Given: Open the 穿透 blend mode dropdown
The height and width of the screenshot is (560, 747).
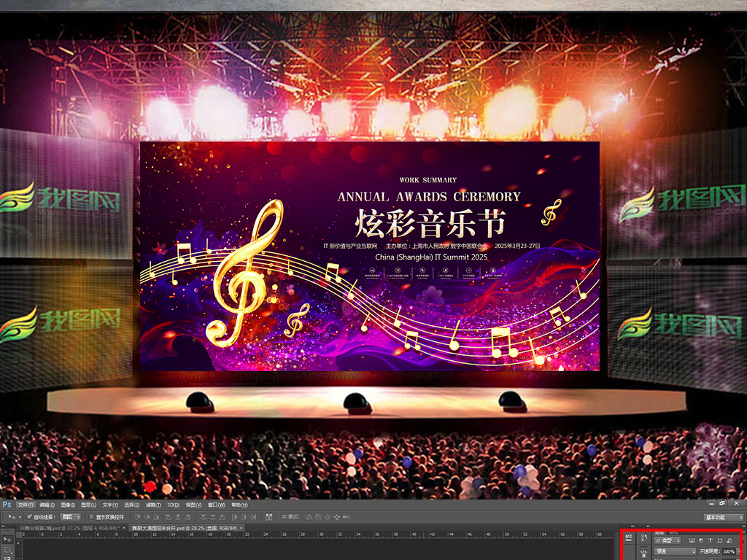Looking at the screenshot, I should (676, 551).
